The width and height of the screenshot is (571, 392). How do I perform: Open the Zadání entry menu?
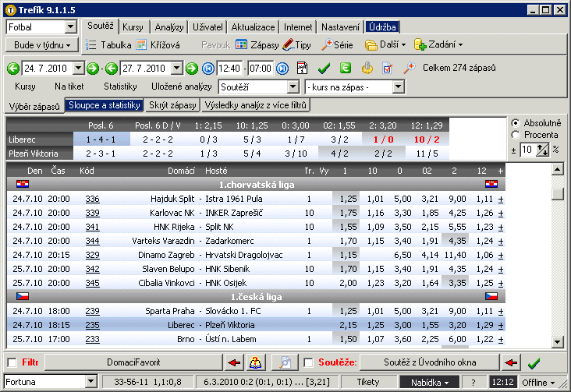click(438, 44)
